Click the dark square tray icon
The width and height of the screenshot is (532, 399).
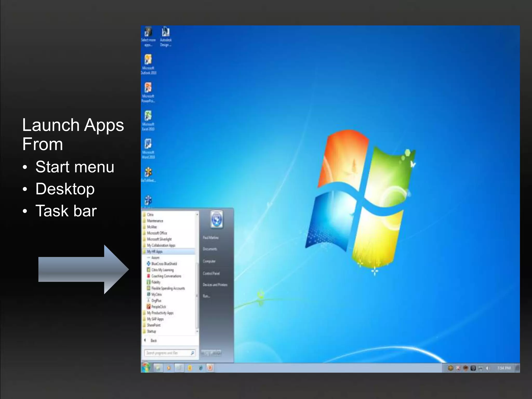473,368
